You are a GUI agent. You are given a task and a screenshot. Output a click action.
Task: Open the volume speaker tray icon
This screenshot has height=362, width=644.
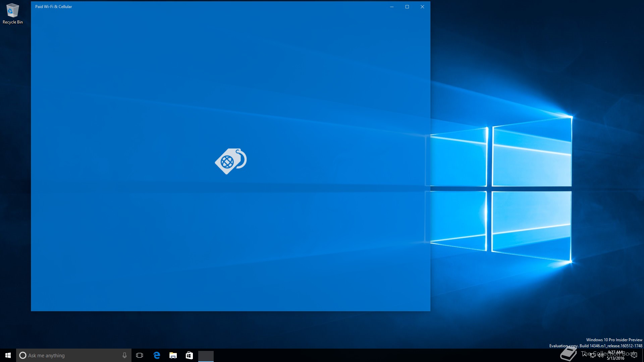pos(601,355)
